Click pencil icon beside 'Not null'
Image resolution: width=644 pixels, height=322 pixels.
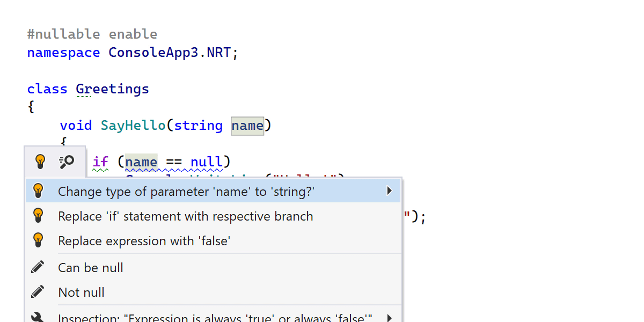pyautogui.click(x=38, y=291)
